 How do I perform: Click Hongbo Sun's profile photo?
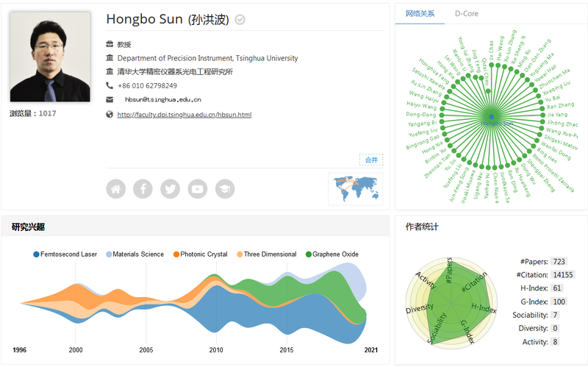50,57
